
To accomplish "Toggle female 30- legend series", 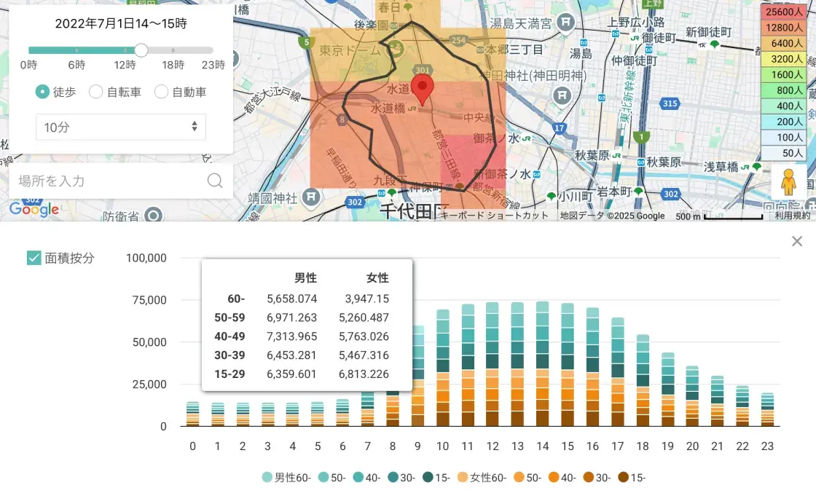I will point(597,478).
